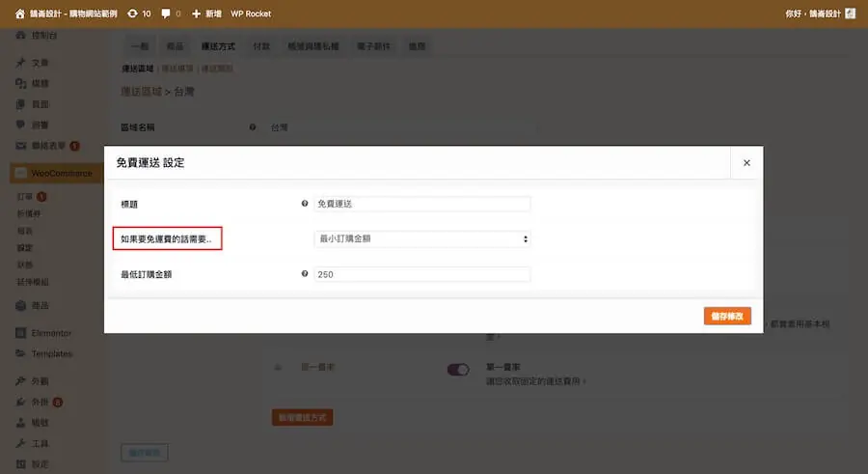Switch to the 商品 settings tab
The image size is (868, 474).
pyautogui.click(x=175, y=46)
